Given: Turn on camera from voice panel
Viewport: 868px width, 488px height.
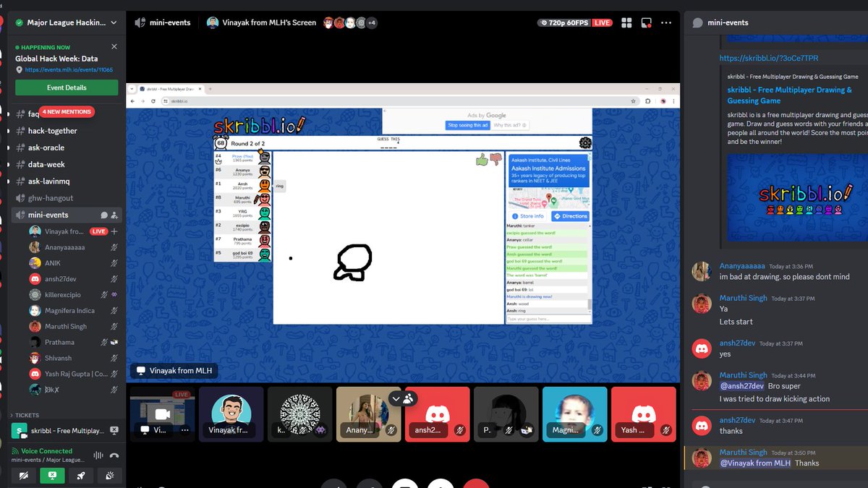Looking at the screenshot, I should click(24, 476).
